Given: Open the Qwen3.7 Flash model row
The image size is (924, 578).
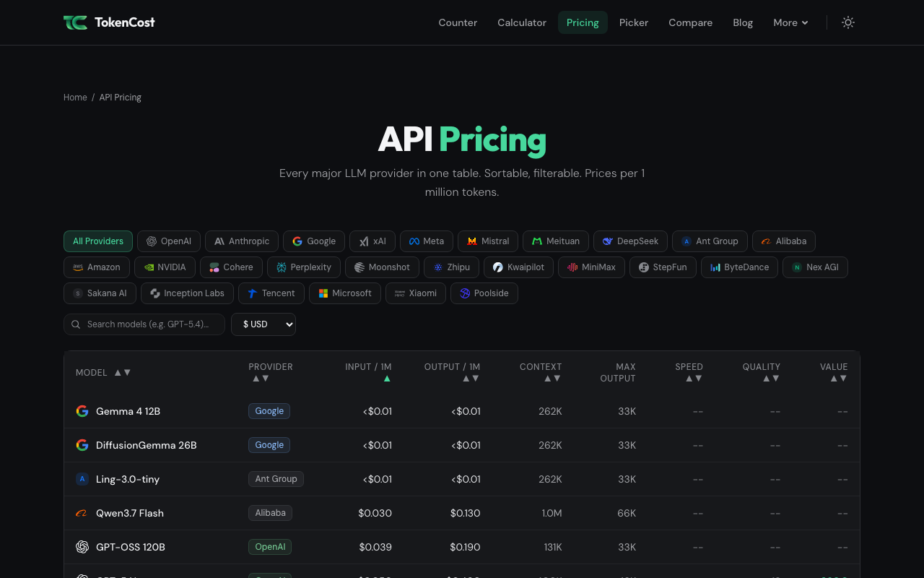Looking at the screenshot, I should coord(462,513).
